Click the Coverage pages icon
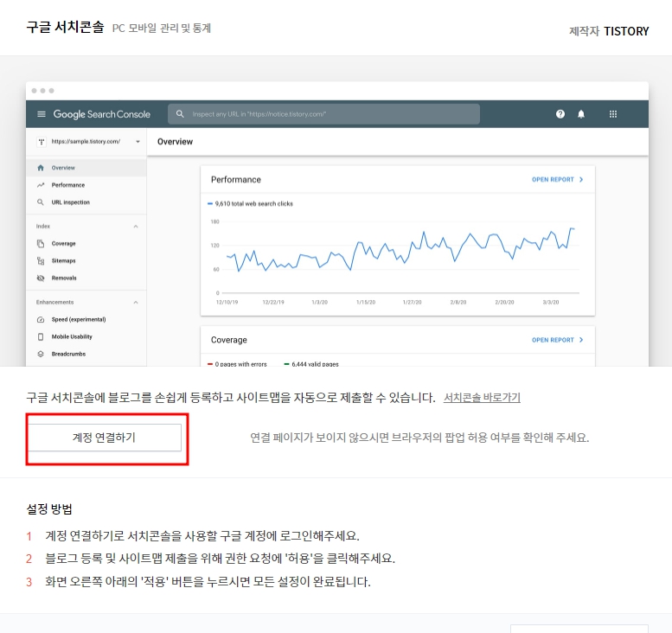Viewport: 672px width, 633px height. pyautogui.click(x=41, y=244)
